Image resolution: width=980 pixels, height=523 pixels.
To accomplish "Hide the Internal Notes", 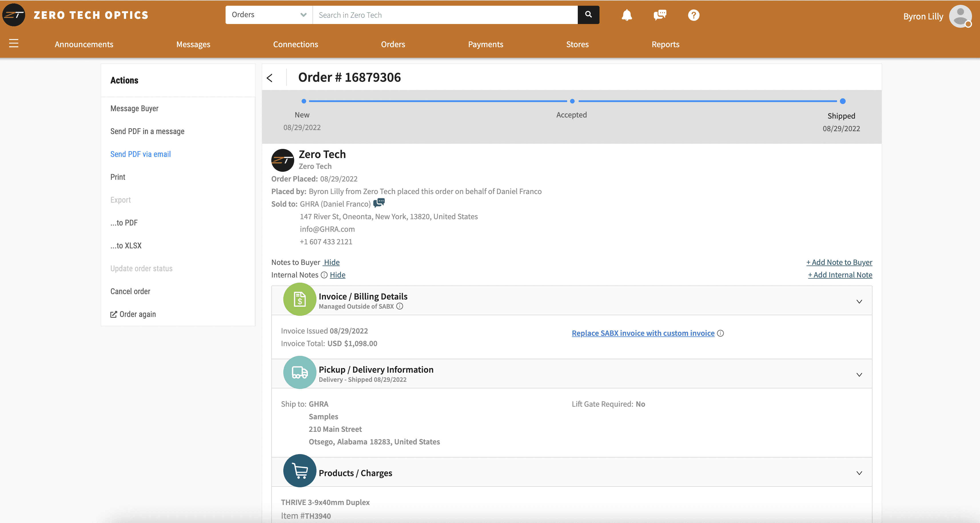I will tap(337, 275).
